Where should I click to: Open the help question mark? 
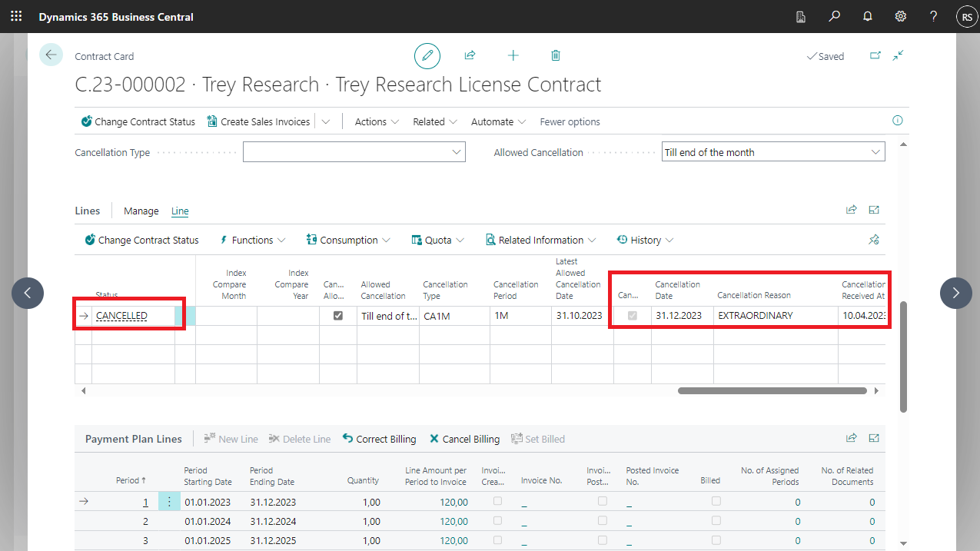coord(933,16)
